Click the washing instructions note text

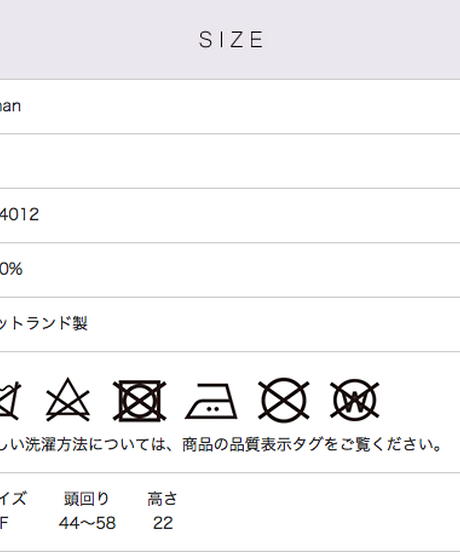(x=221, y=445)
